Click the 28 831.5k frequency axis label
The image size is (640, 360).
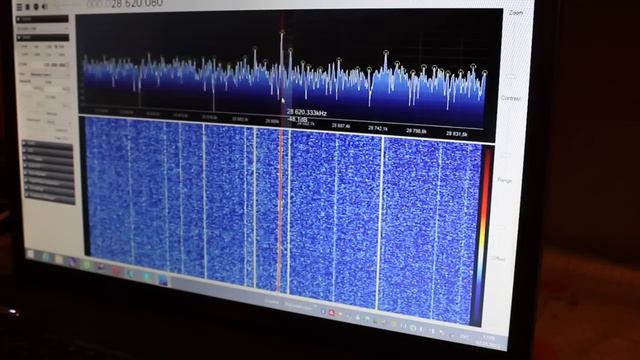click(457, 133)
